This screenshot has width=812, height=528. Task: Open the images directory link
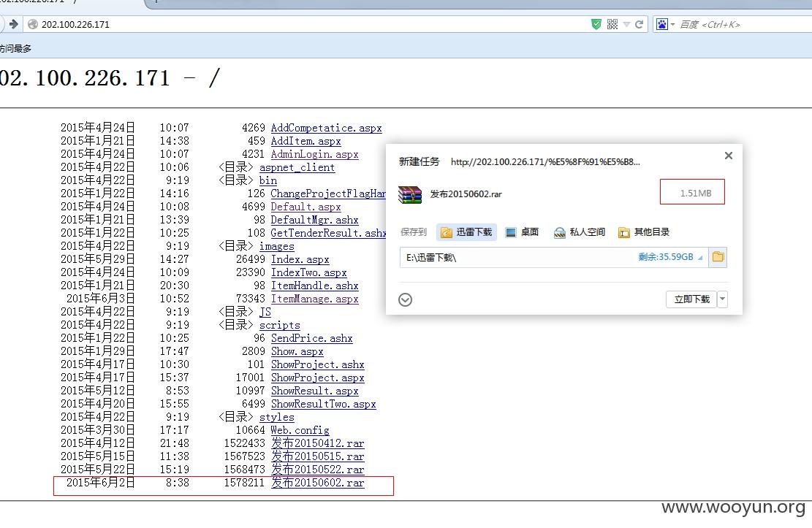pos(276,246)
